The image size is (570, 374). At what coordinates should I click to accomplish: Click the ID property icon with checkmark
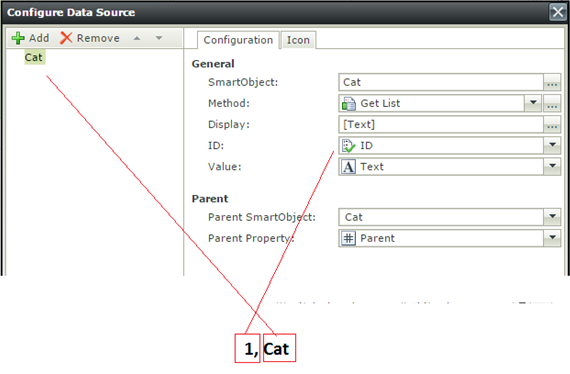click(349, 146)
